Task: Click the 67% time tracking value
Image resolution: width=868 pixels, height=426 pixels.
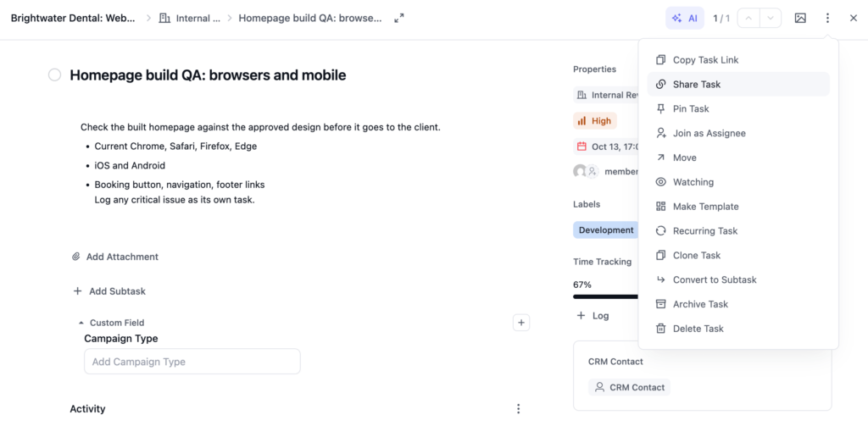Action: [x=581, y=285]
